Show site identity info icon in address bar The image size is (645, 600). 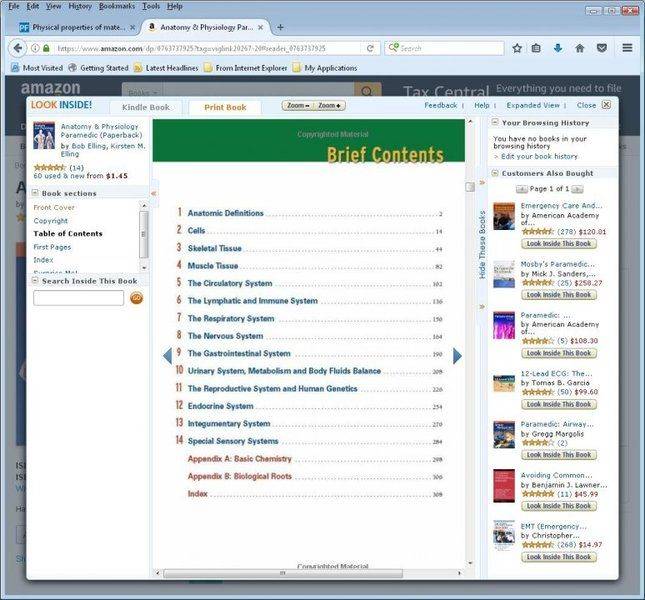point(35,48)
